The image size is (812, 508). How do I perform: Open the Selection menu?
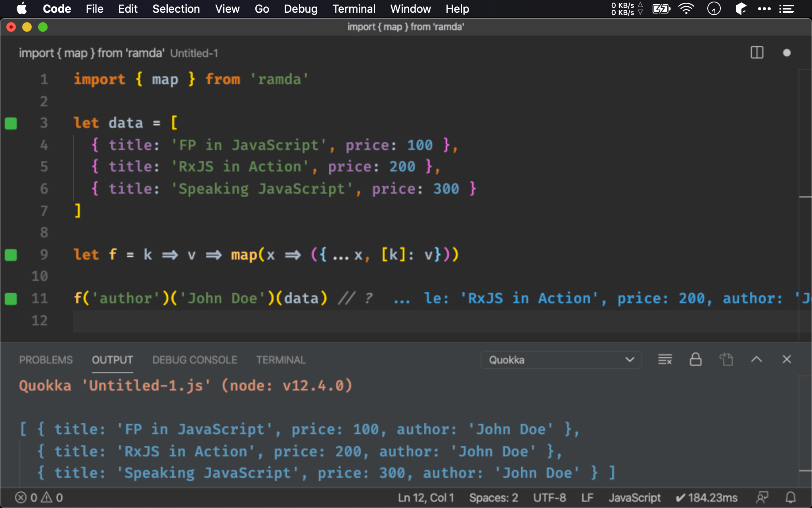coord(176,9)
